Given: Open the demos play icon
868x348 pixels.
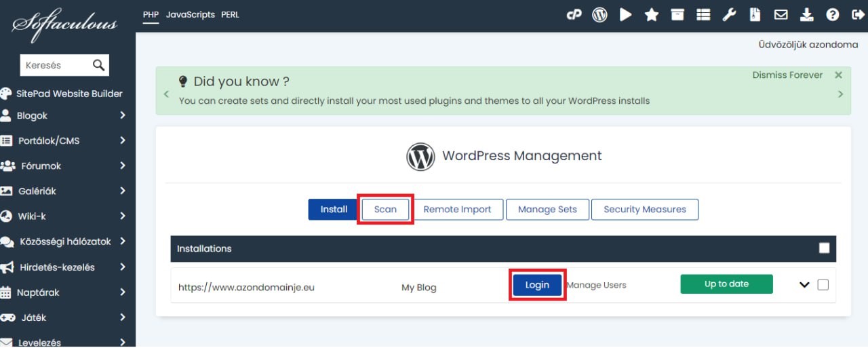Looking at the screenshot, I should tap(625, 15).
